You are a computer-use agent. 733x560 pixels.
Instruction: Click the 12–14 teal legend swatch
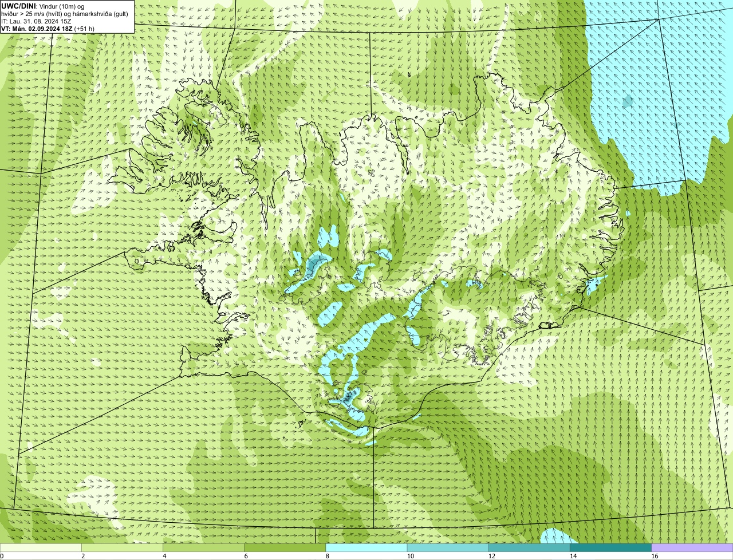click(529, 547)
